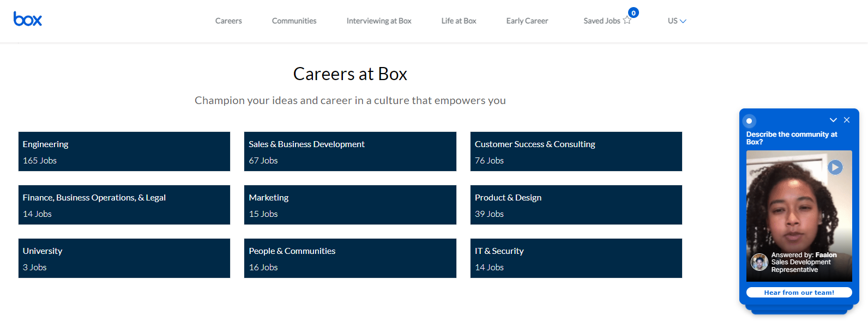Click the "76 Jobs" count text
The height and width of the screenshot is (334, 868).
(x=489, y=161)
